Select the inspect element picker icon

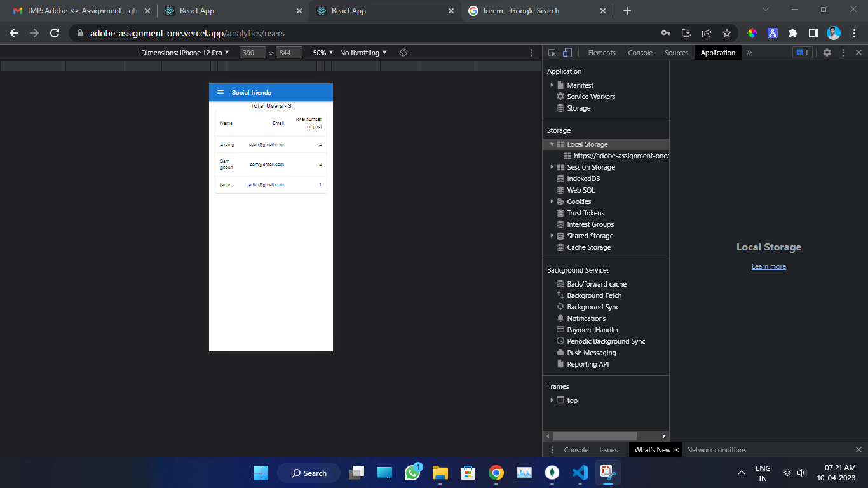pyautogui.click(x=552, y=53)
